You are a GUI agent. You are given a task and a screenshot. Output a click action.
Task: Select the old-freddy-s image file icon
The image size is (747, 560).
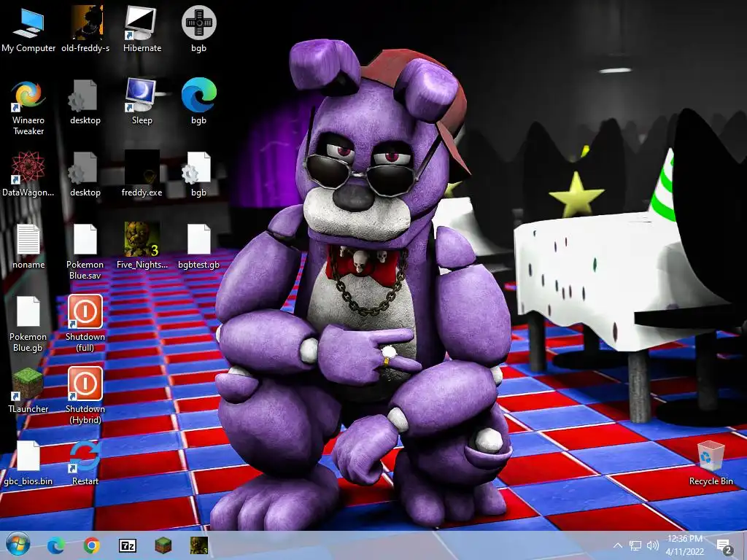pos(85,29)
